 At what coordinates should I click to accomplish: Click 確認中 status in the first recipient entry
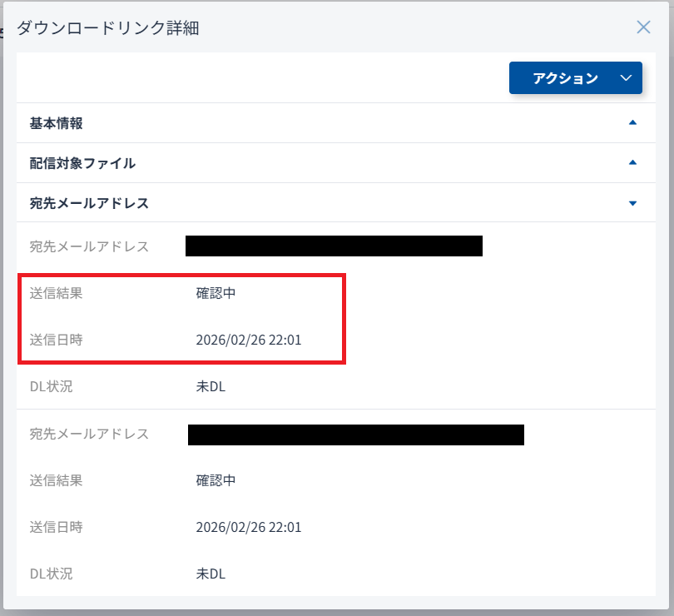pyautogui.click(x=216, y=293)
